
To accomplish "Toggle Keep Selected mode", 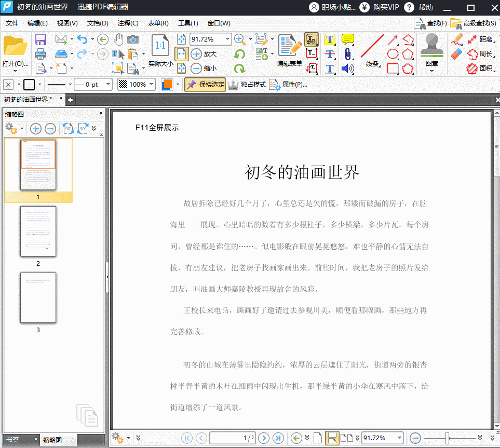I will point(205,85).
